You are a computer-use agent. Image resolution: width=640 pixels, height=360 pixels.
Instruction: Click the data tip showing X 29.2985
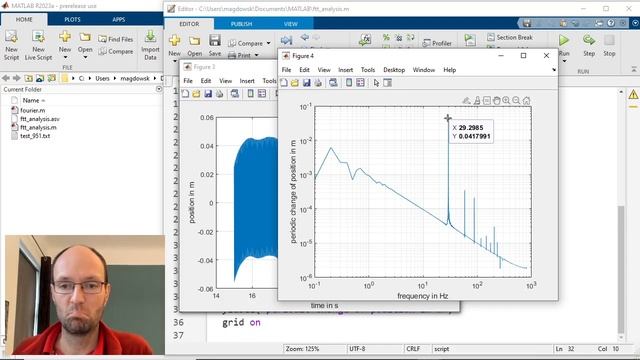(x=471, y=132)
